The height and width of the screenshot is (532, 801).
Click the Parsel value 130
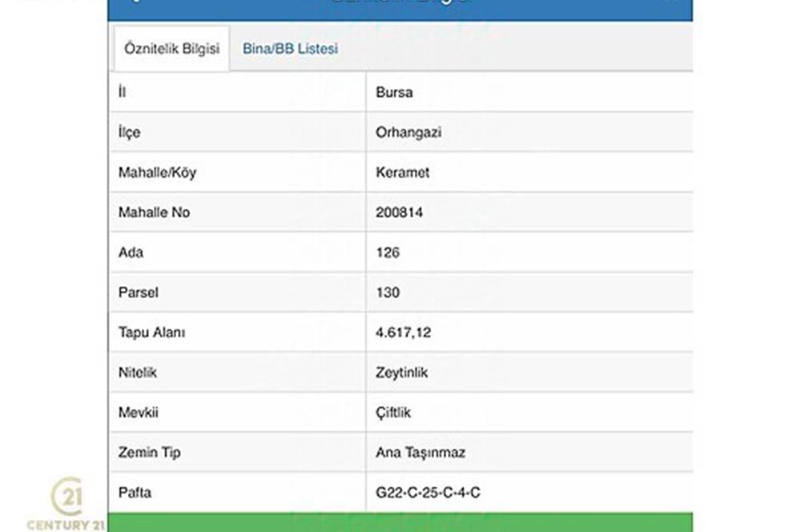coord(388,292)
